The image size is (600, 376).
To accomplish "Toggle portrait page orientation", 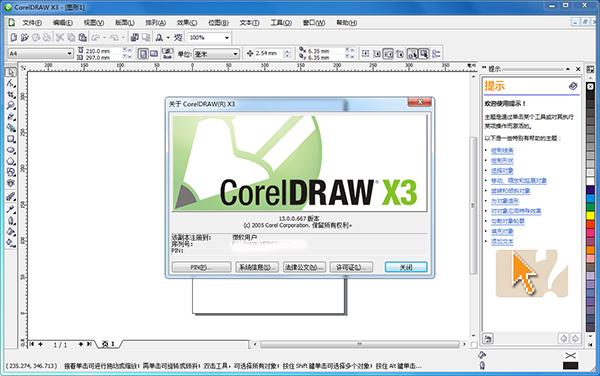I will pyautogui.click(x=143, y=54).
